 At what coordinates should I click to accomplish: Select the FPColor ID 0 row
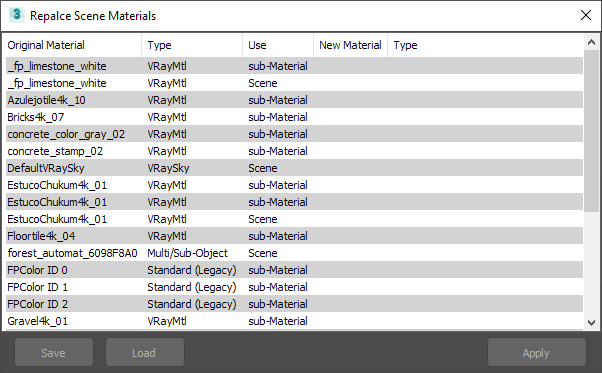point(294,270)
